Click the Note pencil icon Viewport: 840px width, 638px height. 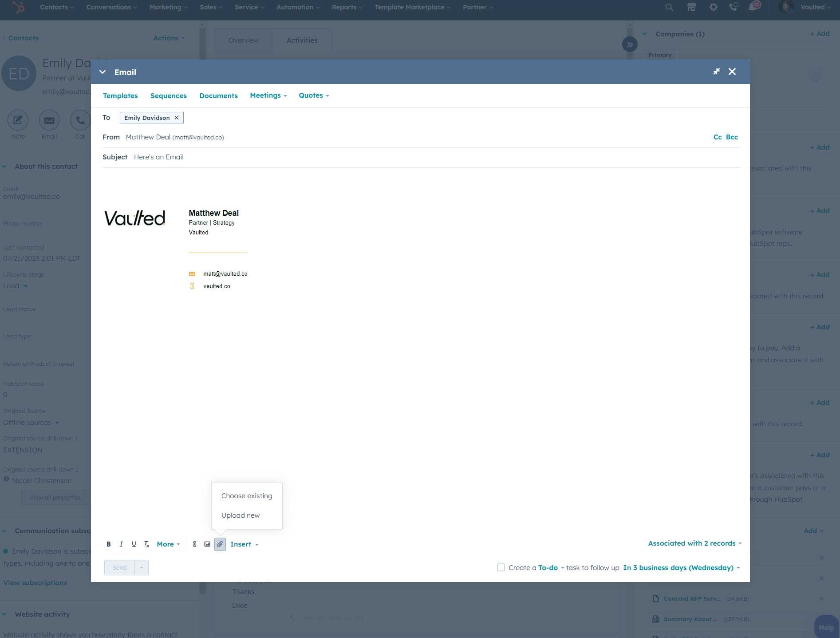pos(18,120)
